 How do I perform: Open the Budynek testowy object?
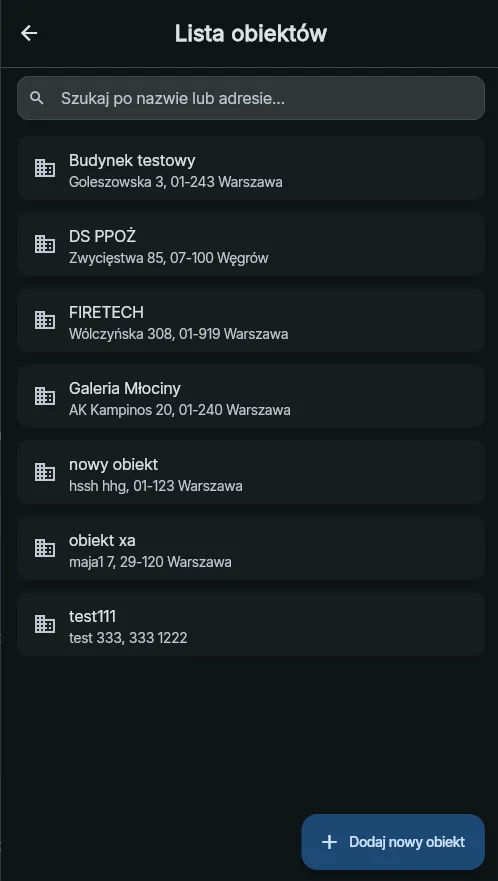tap(251, 168)
